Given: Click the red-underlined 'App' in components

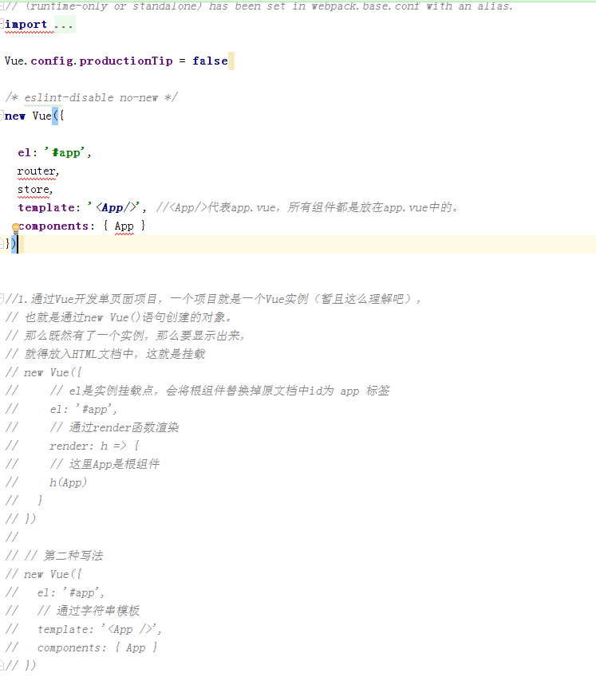Looking at the screenshot, I should click(x=124, y=226).
